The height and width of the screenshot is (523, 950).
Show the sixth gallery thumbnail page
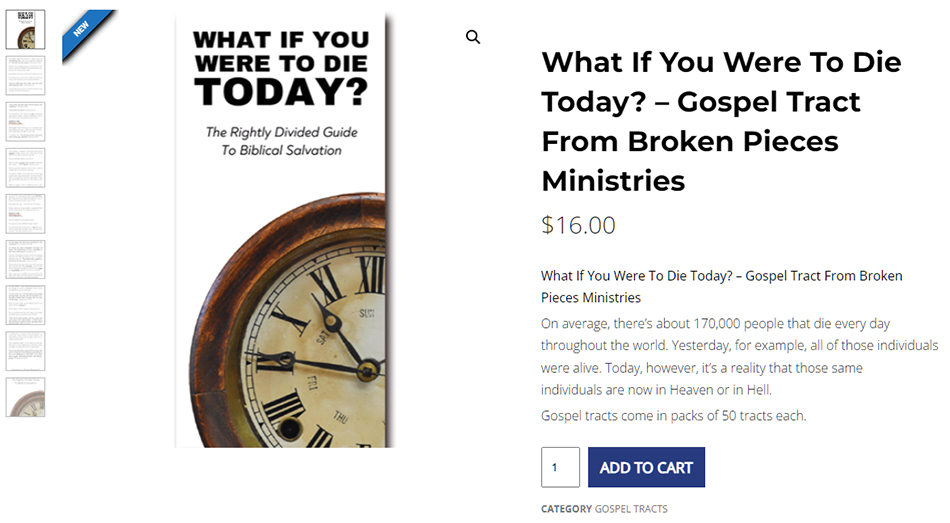click(25, 259)
